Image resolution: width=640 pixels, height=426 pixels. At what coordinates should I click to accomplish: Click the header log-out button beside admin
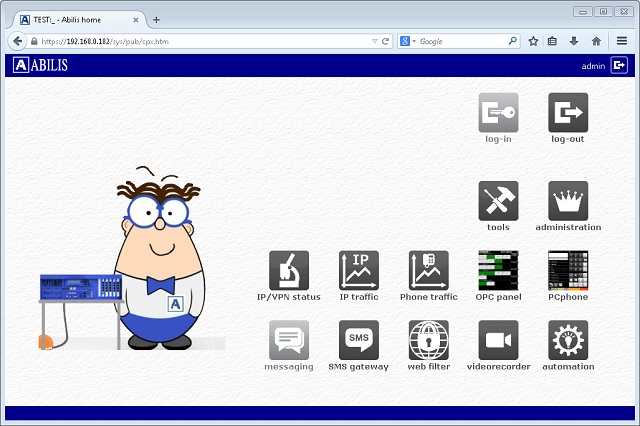[619, 65]
